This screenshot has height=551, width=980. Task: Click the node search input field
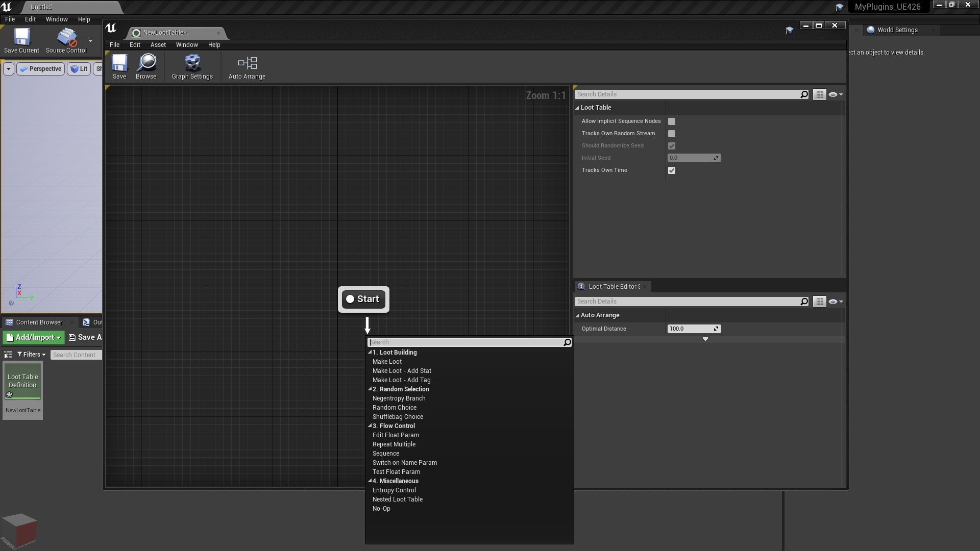click(469, 342)
